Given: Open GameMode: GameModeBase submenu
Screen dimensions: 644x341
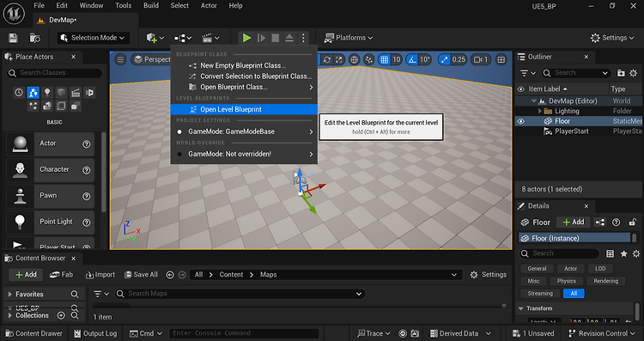Looking at the screenshot, I should [x=244, y=131].
